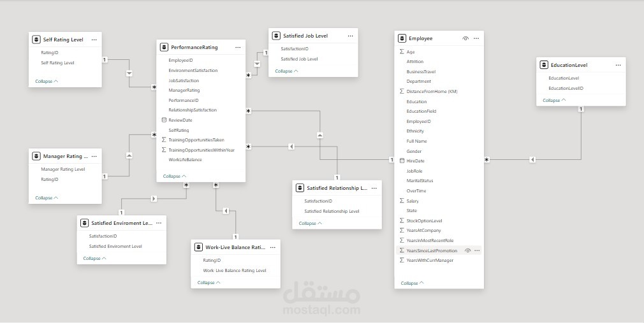Open Satisfied Job Level ellipsis menu
This screenshot has height=323, width=644.
click(x=350, y=36)
